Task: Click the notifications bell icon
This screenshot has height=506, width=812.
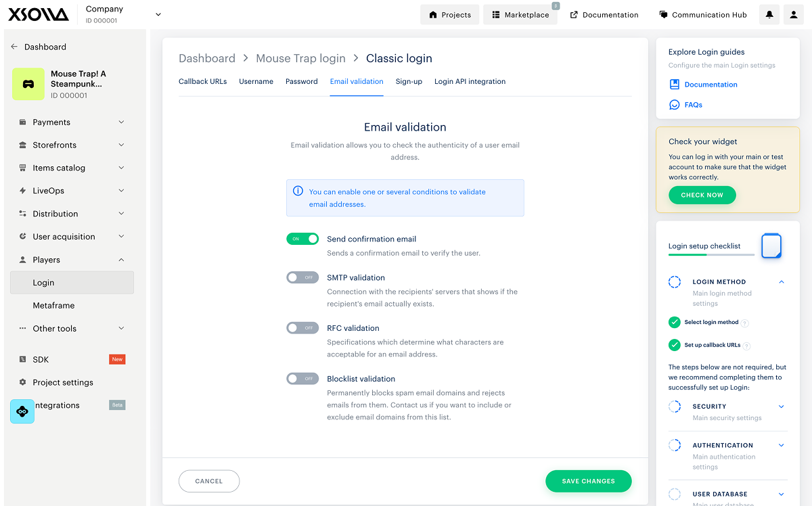Action: (x=769, y=15)
